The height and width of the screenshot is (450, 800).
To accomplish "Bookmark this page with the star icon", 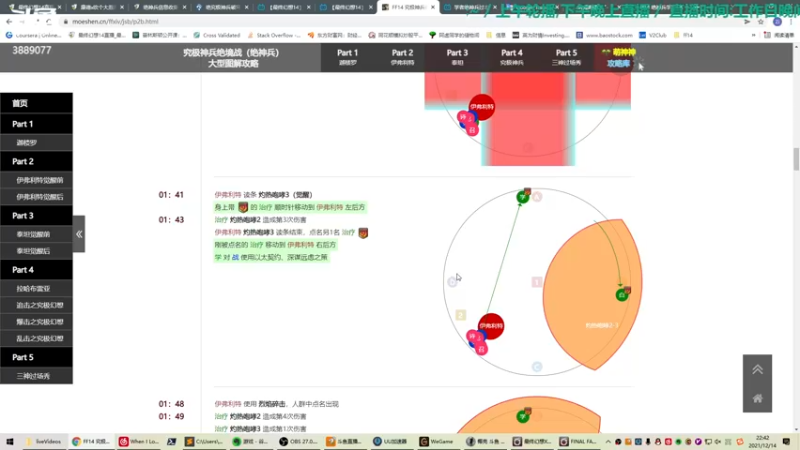I will [761, 21].
